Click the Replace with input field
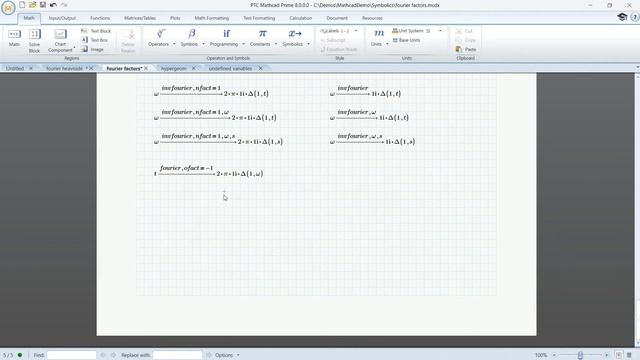 (177, 355)
